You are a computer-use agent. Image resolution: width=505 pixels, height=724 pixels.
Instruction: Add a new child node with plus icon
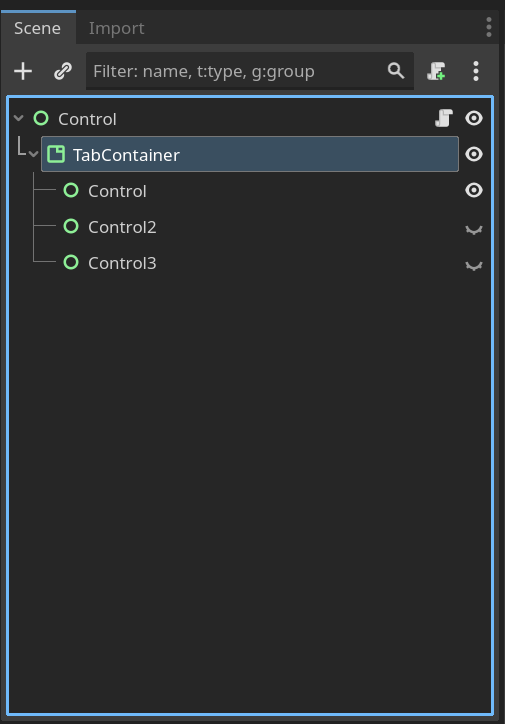[23, 72]
